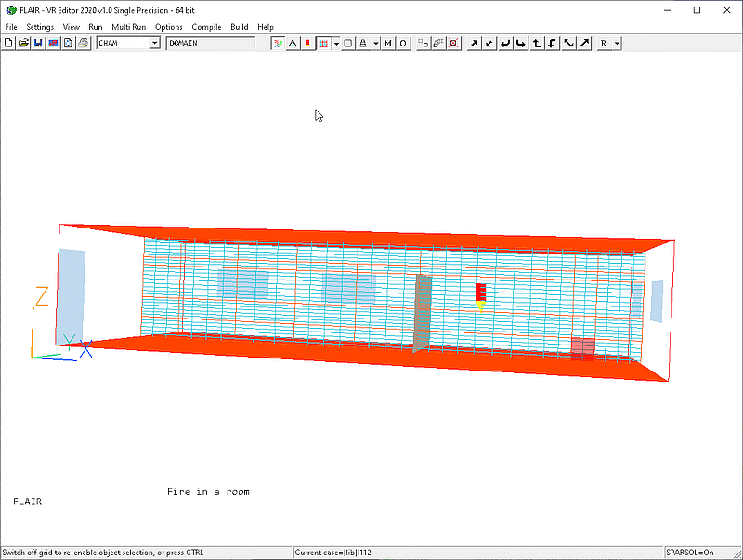Image resolution: width=743 pixels, height=560 pixels.
Task: Open the dropdown arrow beside the R button
Action: click(617, 43)
